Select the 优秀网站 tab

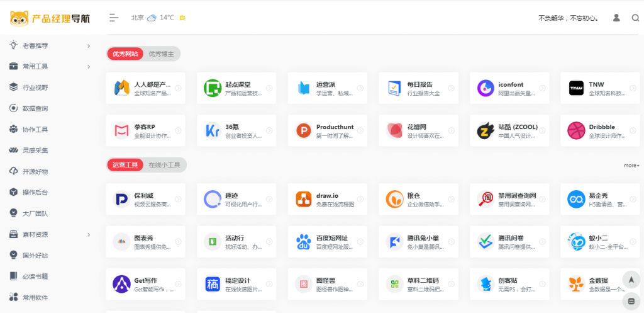tap(125, 54)
